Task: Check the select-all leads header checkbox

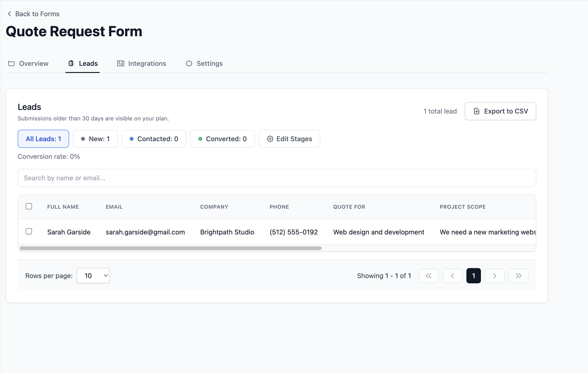Action: coord(29,206)
